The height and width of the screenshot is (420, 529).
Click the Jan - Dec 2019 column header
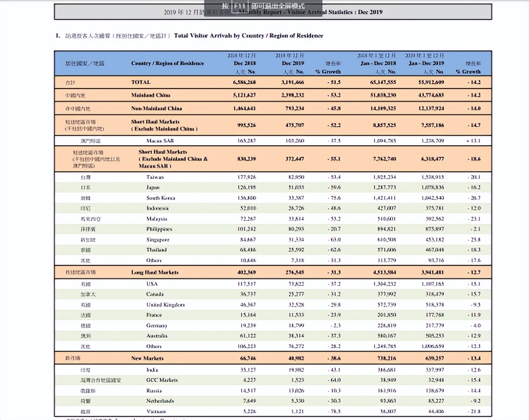425,63
